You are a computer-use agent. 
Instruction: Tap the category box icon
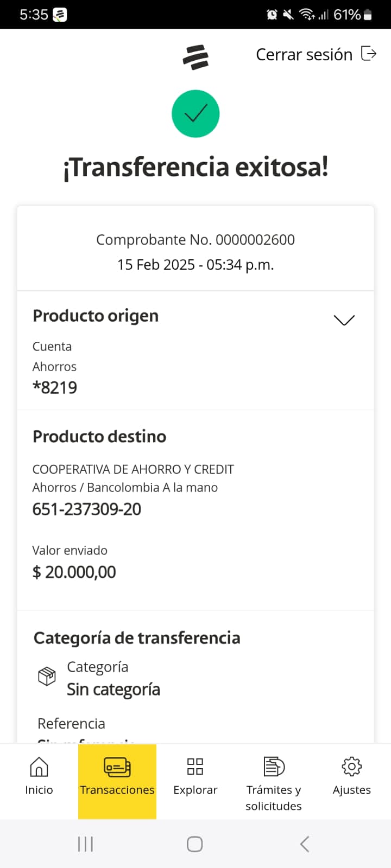(47, 676)
